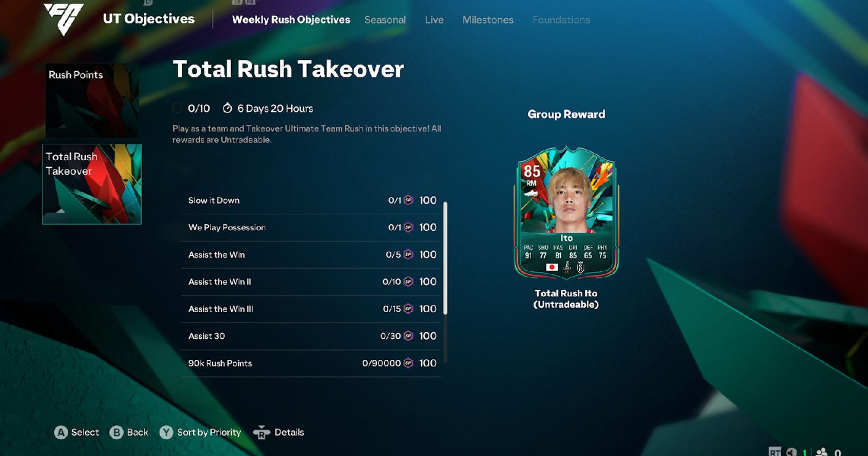Click the 0/10 progress circle indicator
The width and height of the screenshot is (868, 456).
click(x=177, y=108)
